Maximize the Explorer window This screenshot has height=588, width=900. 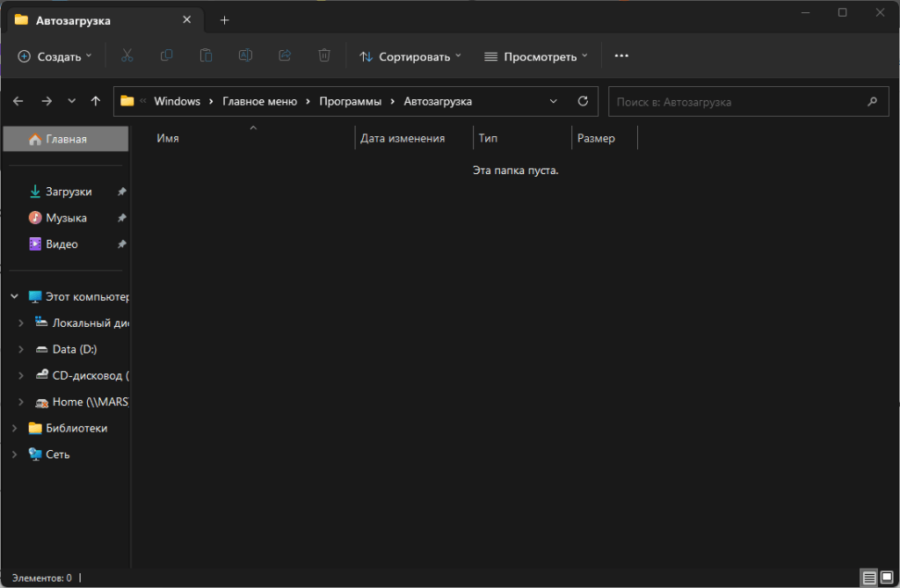click(842, 12)
